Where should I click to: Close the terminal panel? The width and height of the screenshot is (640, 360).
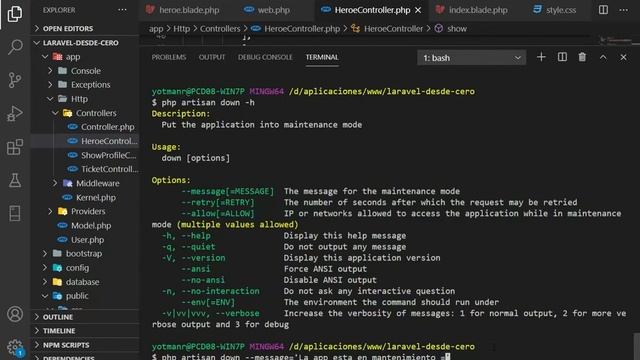[x=623, y=57]
